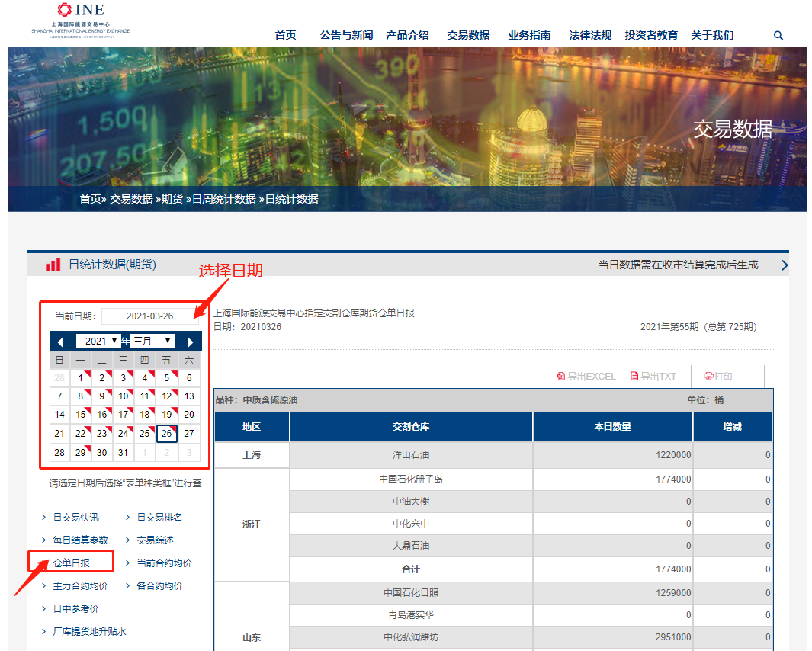Export table as TXT
This screenshot has width=812, height=651.
coord(653,377)
